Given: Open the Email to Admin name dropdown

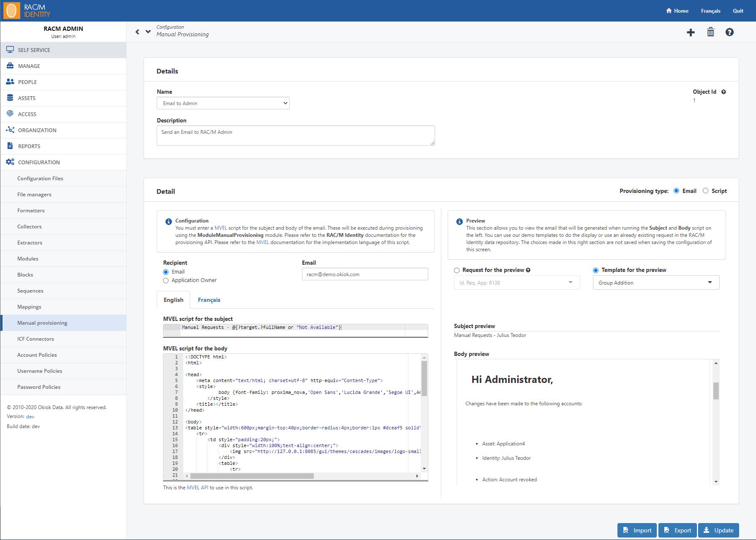Looking at the screenshot, I should click(223, 103).
